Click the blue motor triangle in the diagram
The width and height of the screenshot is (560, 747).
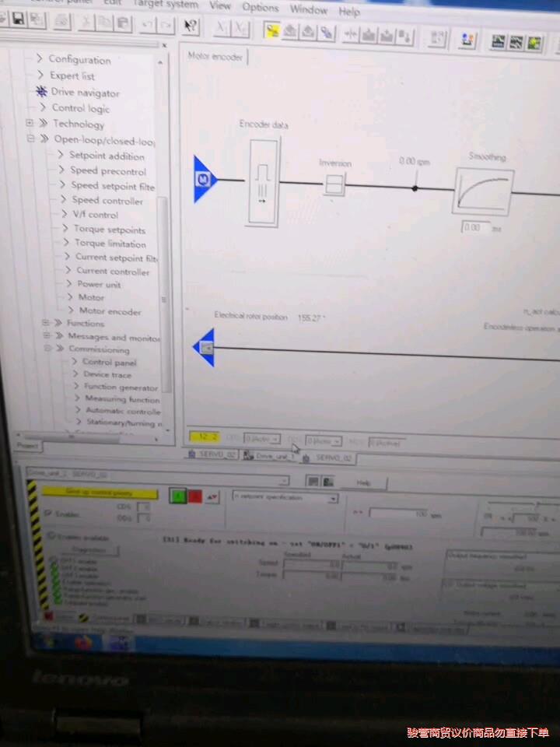(205, 180)
